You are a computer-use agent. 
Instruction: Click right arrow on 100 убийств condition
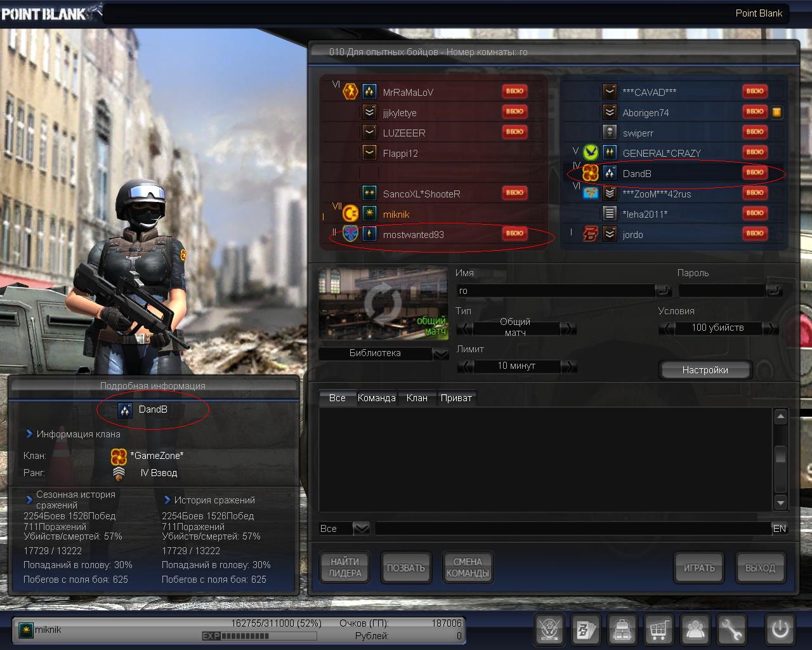769,328
